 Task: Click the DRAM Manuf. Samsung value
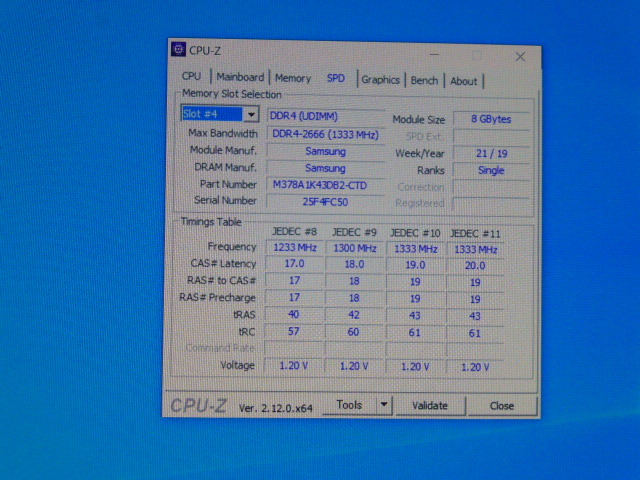325,168
